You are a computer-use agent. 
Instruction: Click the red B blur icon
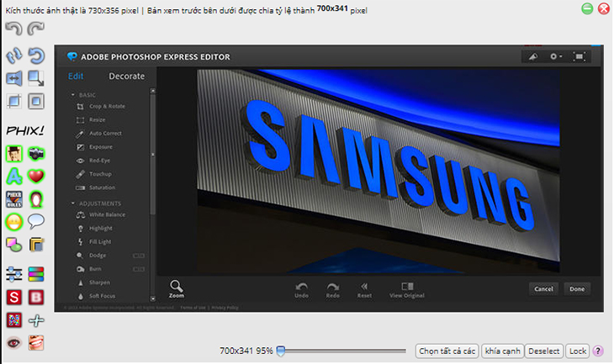(36, 298)
